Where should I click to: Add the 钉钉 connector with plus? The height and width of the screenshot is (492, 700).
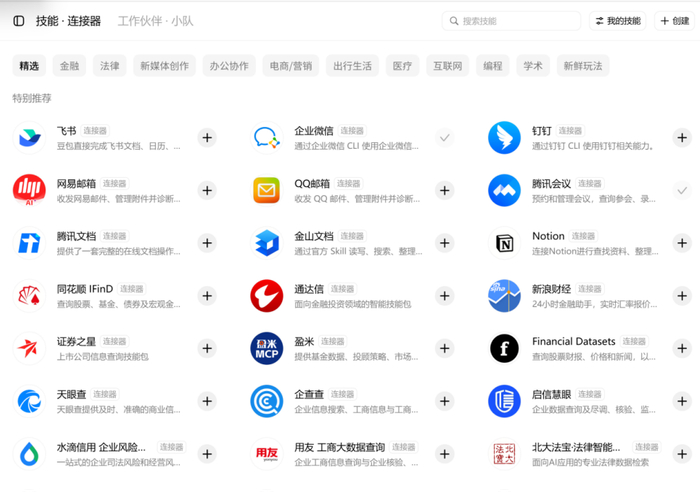(682, 138)
